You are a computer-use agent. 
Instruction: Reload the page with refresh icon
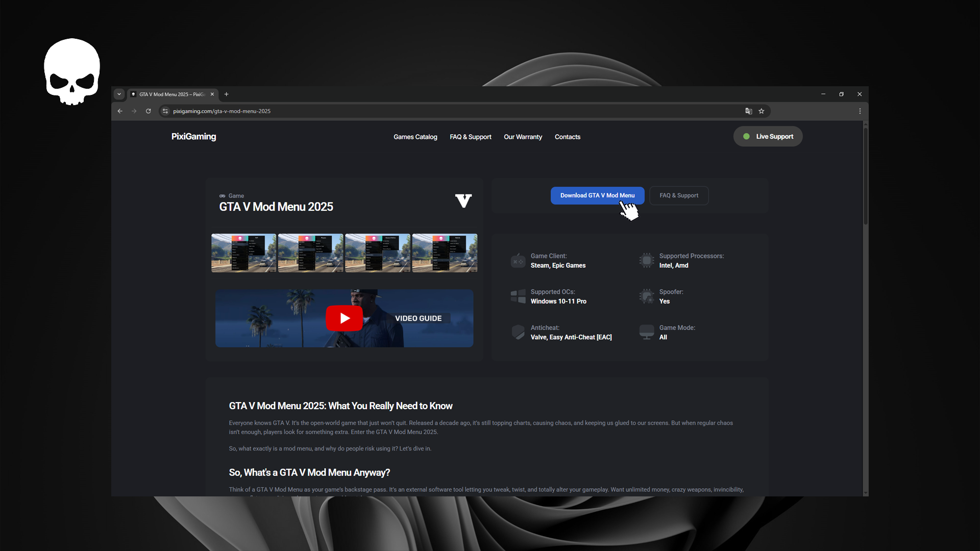pos(149,111)
